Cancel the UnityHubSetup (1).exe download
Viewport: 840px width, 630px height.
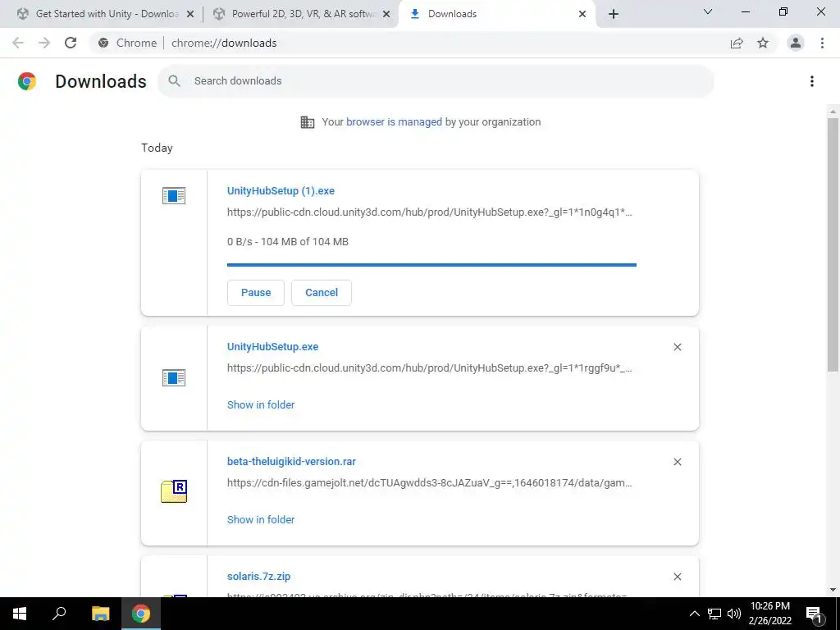[322, 293]
